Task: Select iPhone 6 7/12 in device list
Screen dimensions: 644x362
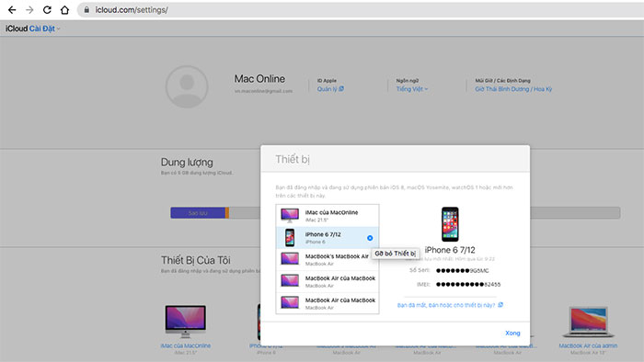Action: click(x=328, y=238)
